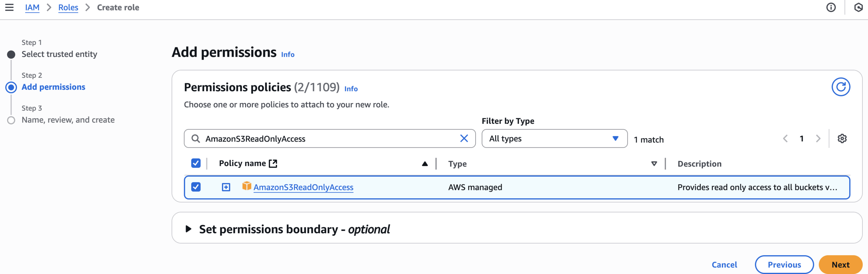Click the Policy name column header label
The height and width of the screenshot is (274, 868).
[242, 163]
